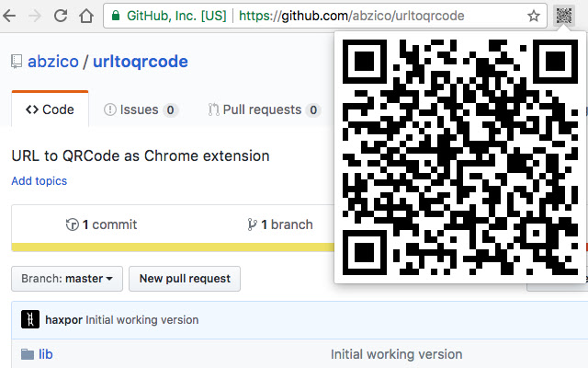The width and height of the screenshot is (588, 368).
Task: Switch to the Issues tab
Action: [x=141, y=109]
